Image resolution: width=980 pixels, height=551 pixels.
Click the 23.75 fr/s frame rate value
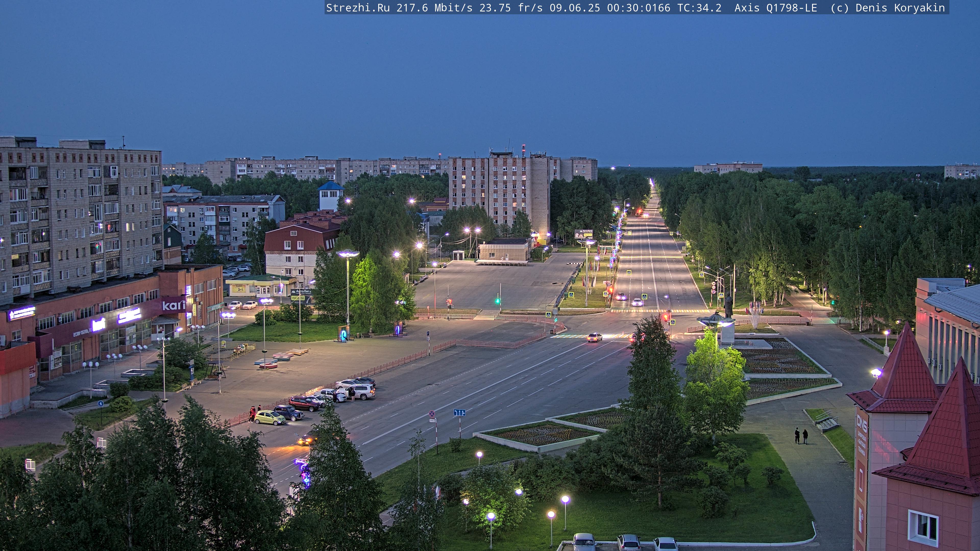(511, 8)
